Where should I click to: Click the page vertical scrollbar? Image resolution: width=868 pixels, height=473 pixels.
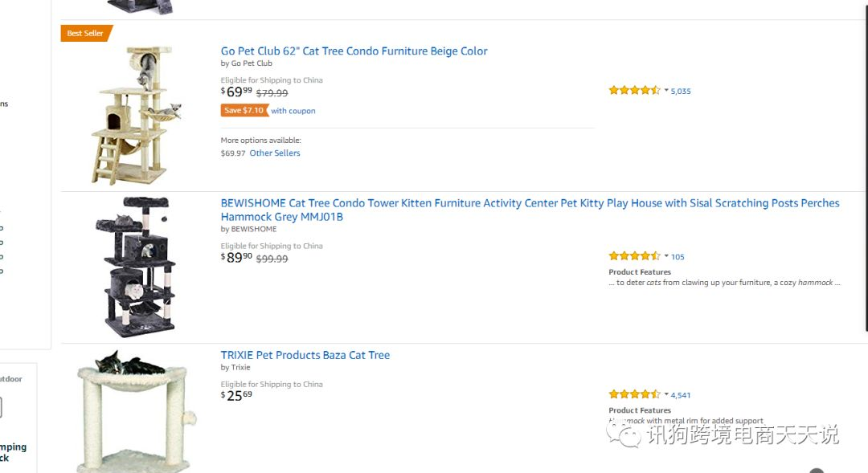(866, 166)
